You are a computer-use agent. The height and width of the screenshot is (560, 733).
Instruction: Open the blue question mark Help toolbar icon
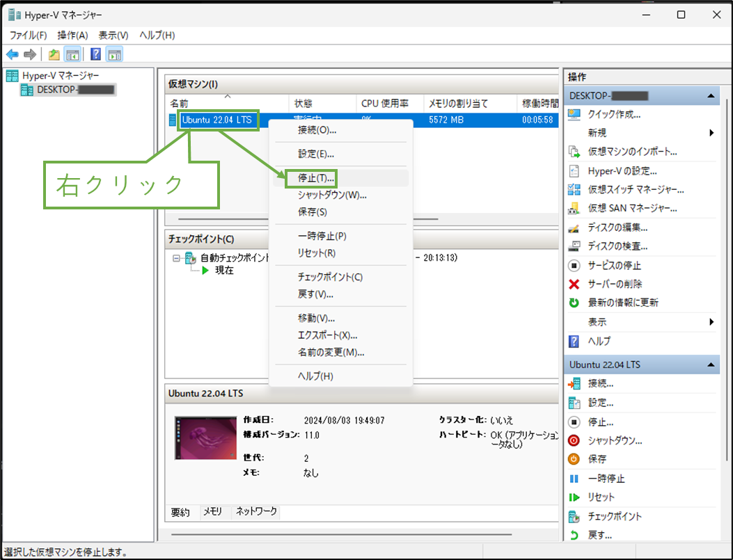95,55
